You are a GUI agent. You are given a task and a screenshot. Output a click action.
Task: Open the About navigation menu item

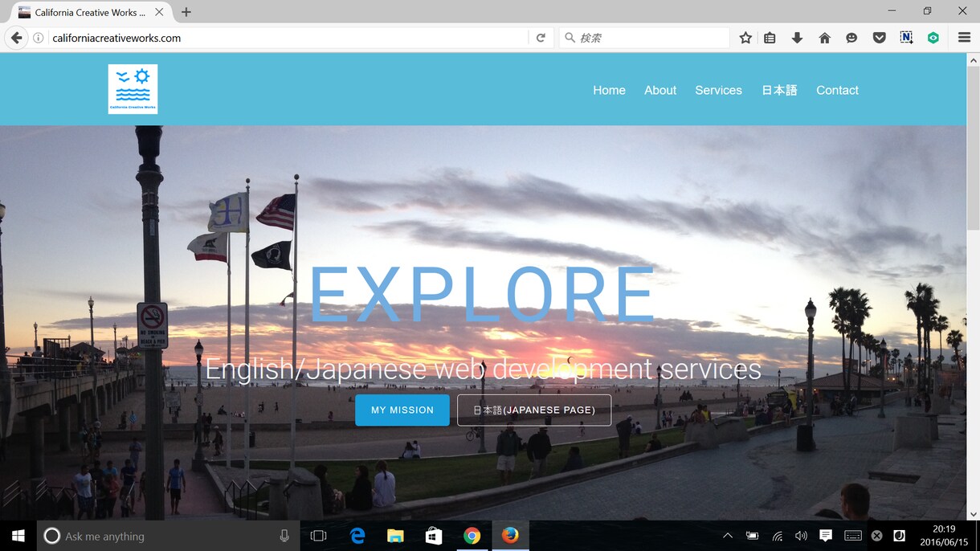[x=660, y=90]
